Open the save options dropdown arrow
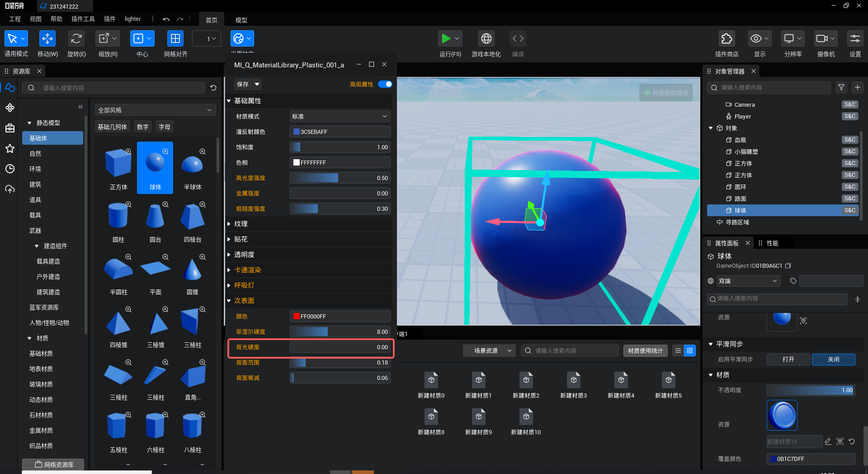 tap(257, 84)
